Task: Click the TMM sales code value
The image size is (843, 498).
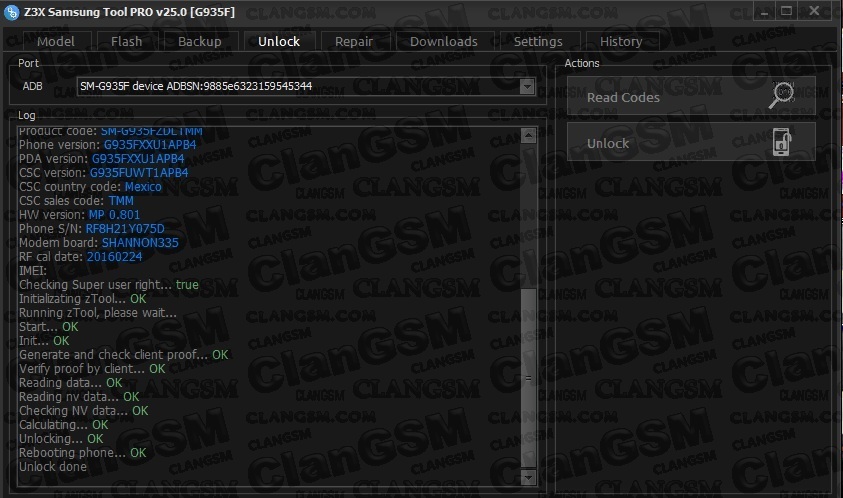Action: point(121,201)
